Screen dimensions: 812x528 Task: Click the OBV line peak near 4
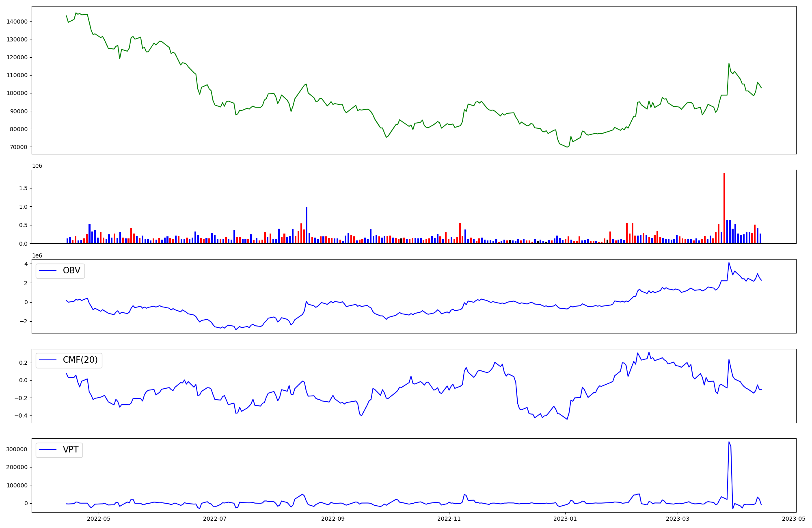click(x=729, y=263)
